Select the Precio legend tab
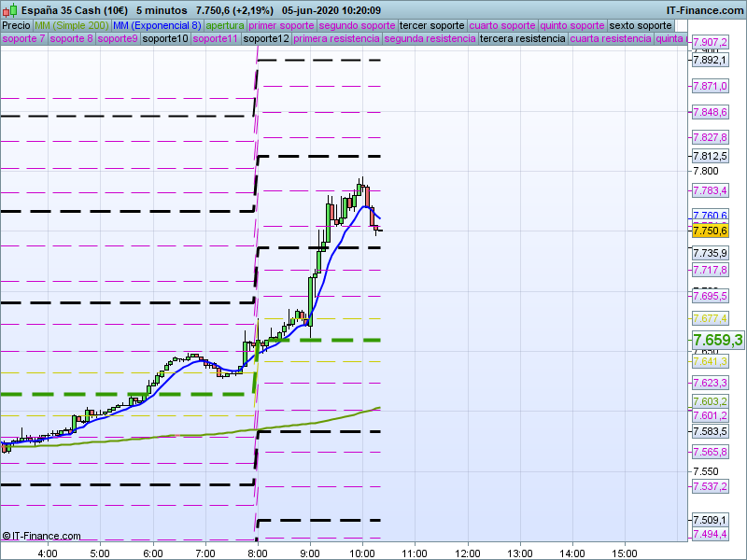 pyautogui.click(x=16, y=25)
